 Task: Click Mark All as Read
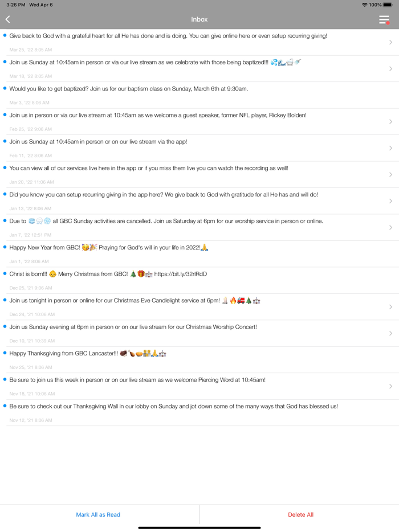point(98,514)
